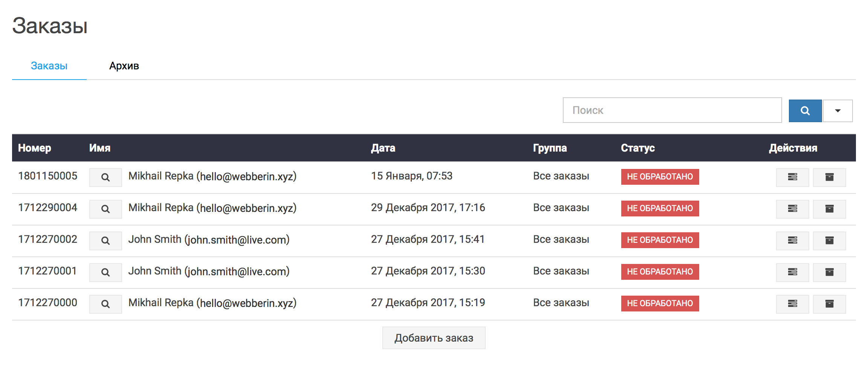This screenshot has height=365, width=868.
Task: Open magnifier icon for order 1712290004
Action: click(x=105, y=209)
